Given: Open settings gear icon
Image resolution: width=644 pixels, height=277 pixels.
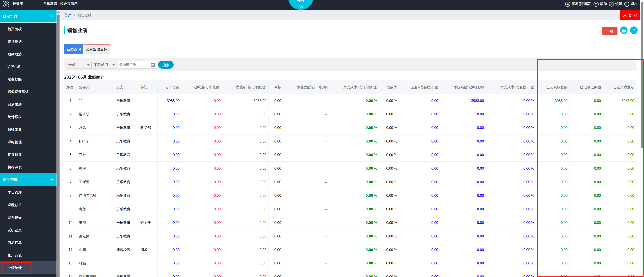Looking at the screenshot, I should tap(611, 4).
